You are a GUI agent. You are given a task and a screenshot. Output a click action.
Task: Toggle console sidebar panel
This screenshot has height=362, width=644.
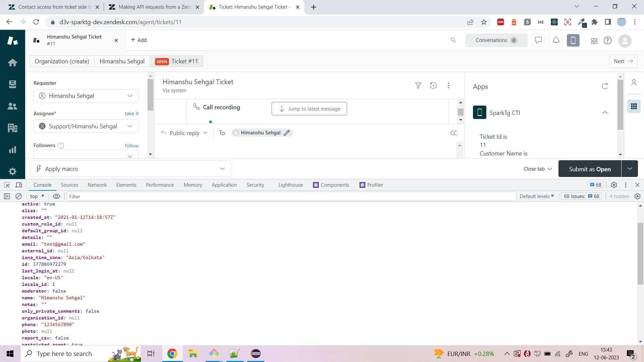[7, 196]
